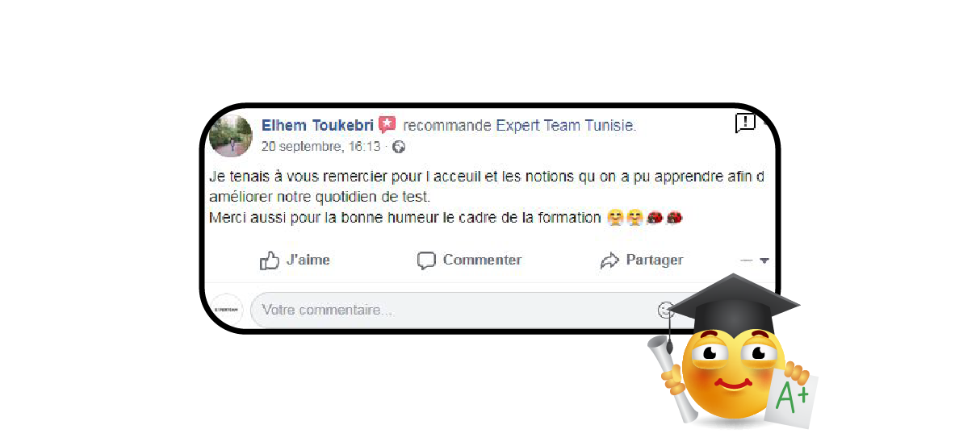The height and width of the screenshot is (446, 980).
Task: Open Elhem Toukebri's profile picture
Action: [231, 136]
